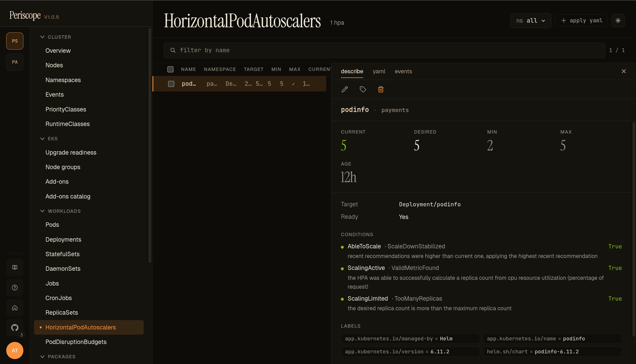Expand the PACKAGES section

58,356
